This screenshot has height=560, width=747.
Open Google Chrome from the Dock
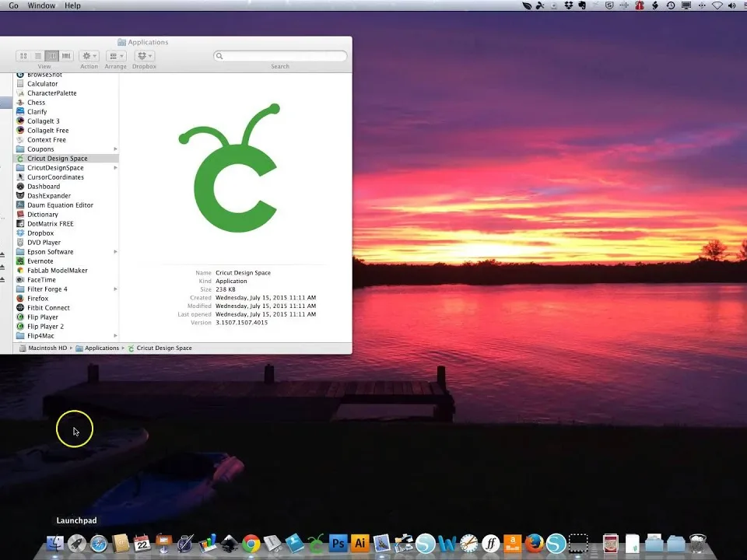coord(251,543)
